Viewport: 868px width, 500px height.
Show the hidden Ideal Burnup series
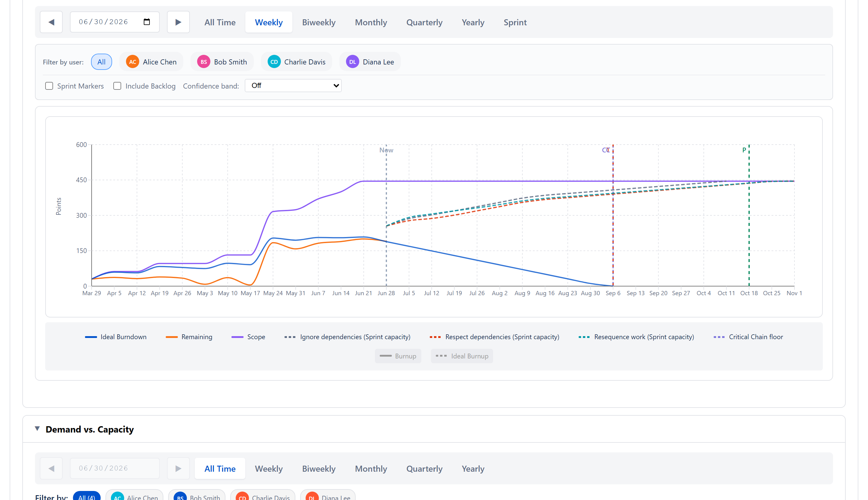pyautogui.click(x=462, y=356)
